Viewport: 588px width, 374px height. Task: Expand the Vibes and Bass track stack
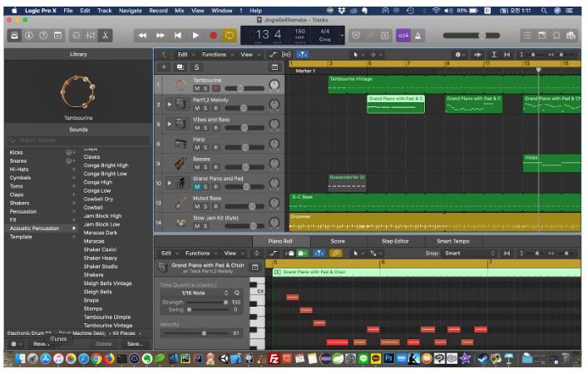coord(170,124)
